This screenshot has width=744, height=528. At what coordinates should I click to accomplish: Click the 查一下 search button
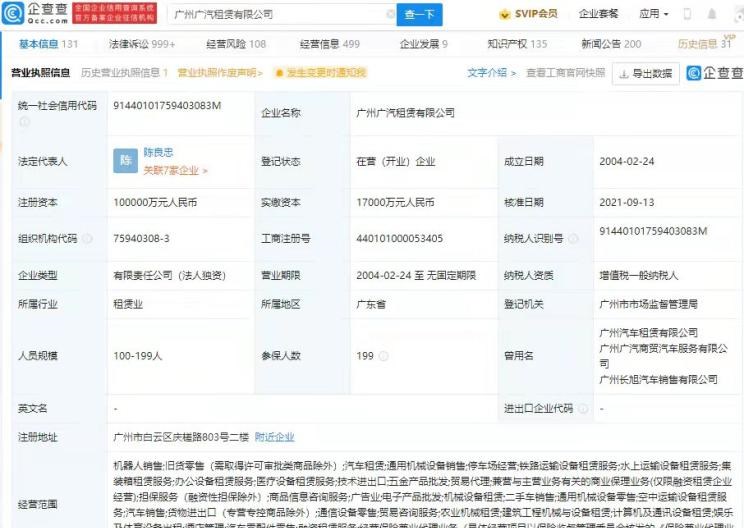[x=419, y=15]
